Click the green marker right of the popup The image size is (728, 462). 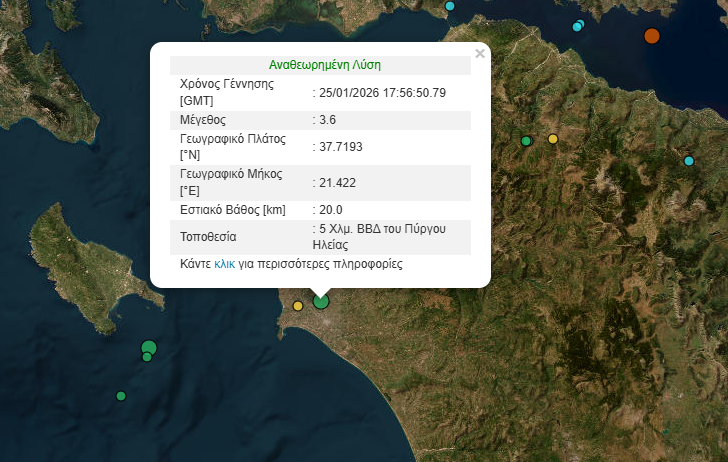point(526,141)
